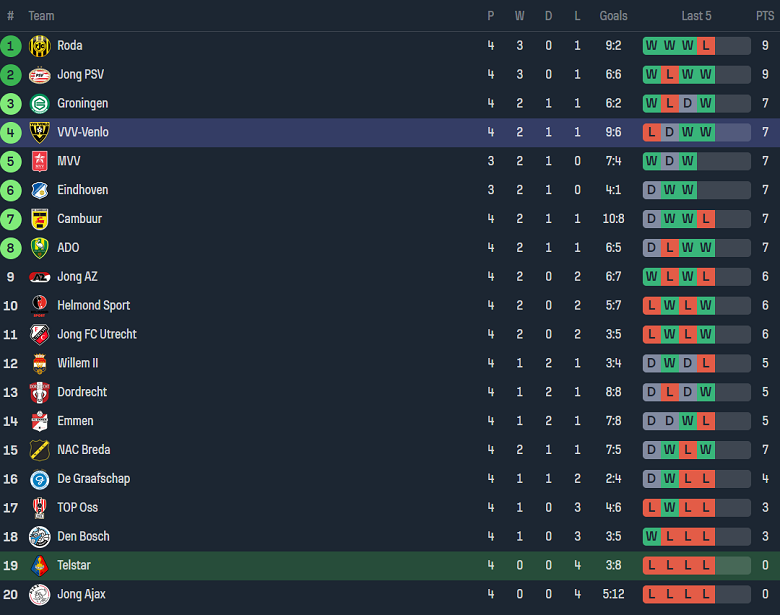
Task: Open the Eindhoven team link
Action: click(x=83, y=190)
